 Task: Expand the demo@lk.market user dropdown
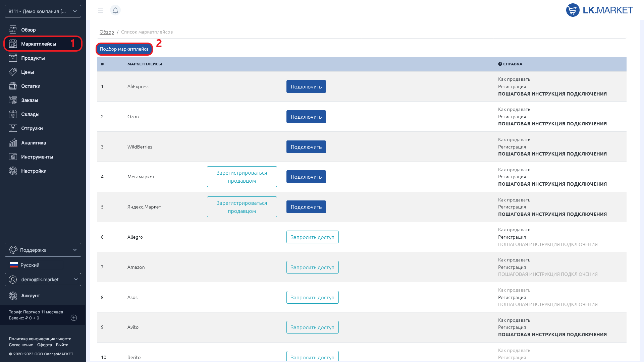(43, 280)
